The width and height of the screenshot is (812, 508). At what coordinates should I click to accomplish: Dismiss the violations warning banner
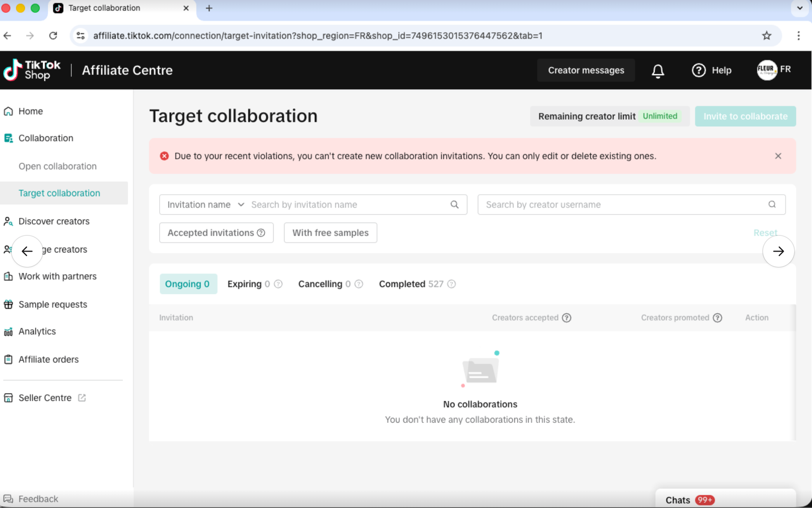point(778,156)
